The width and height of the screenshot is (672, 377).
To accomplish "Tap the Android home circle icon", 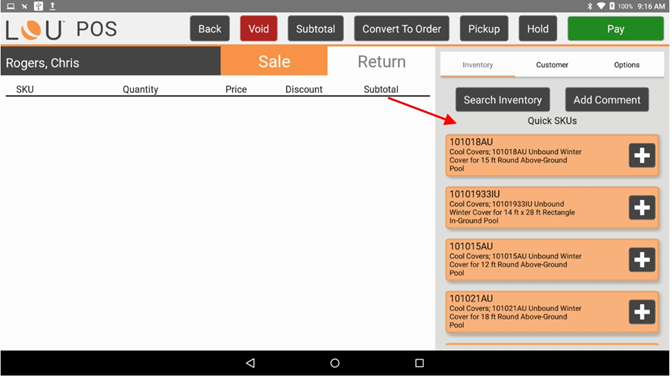I will pyautogui.click(x=335, y=363).
